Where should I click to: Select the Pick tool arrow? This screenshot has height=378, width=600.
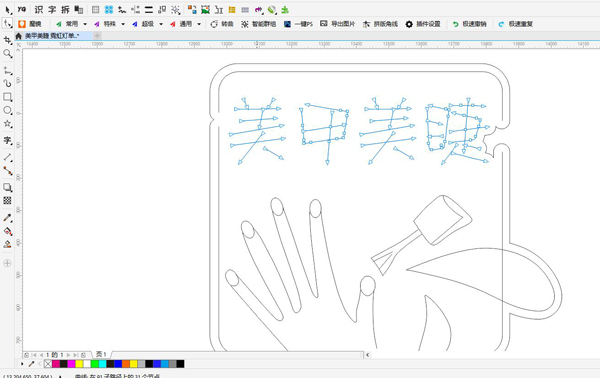tap(8, 10)
